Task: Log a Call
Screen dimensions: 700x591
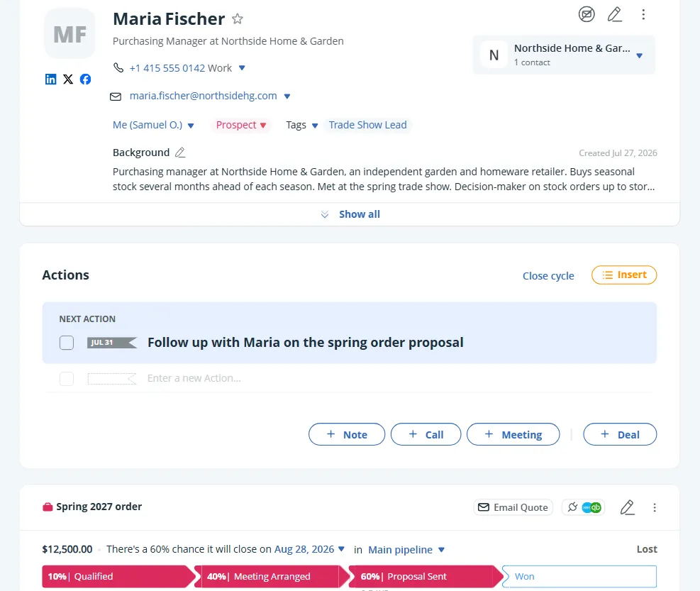Action: pos(426,434)
